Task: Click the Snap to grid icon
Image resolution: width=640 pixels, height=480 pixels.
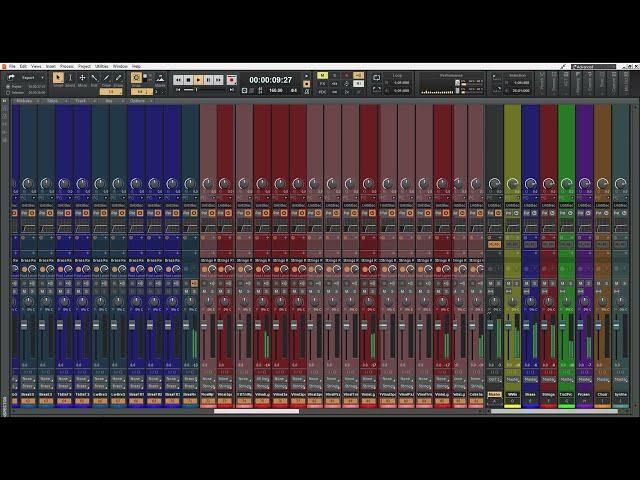Action: pos(137,78)
